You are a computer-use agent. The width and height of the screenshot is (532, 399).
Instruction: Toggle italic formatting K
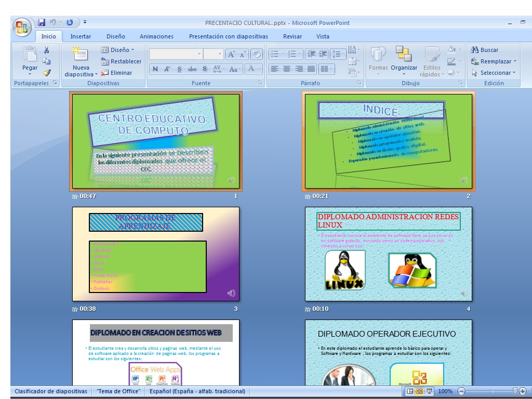167,69
